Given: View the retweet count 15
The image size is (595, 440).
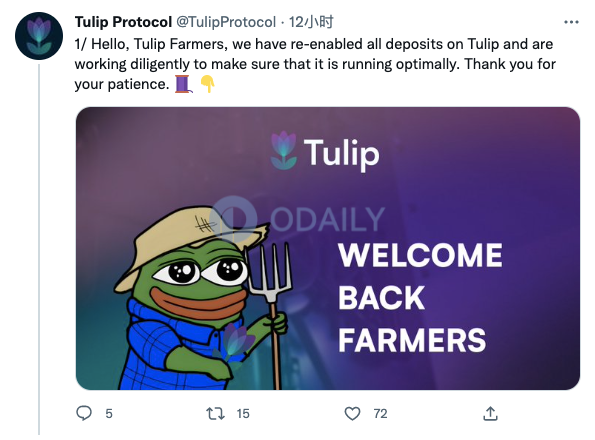Looking at the screenshot, I should point(243,413).
